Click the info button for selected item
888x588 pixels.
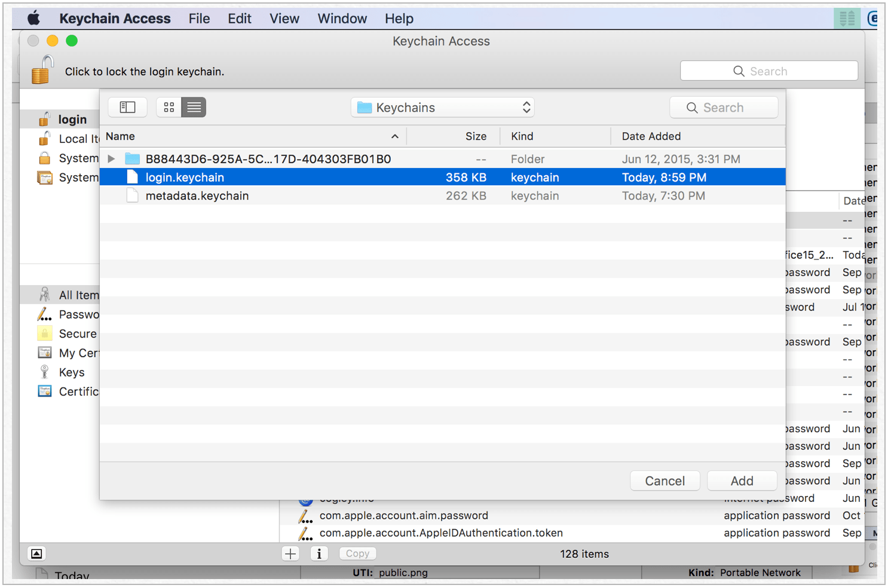(319, 554)
